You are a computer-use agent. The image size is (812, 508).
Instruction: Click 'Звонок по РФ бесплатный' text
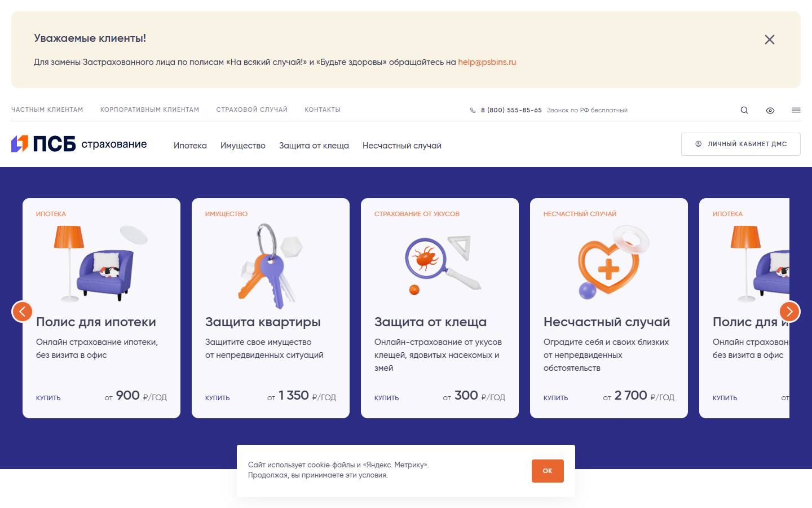tap(587, 110)
